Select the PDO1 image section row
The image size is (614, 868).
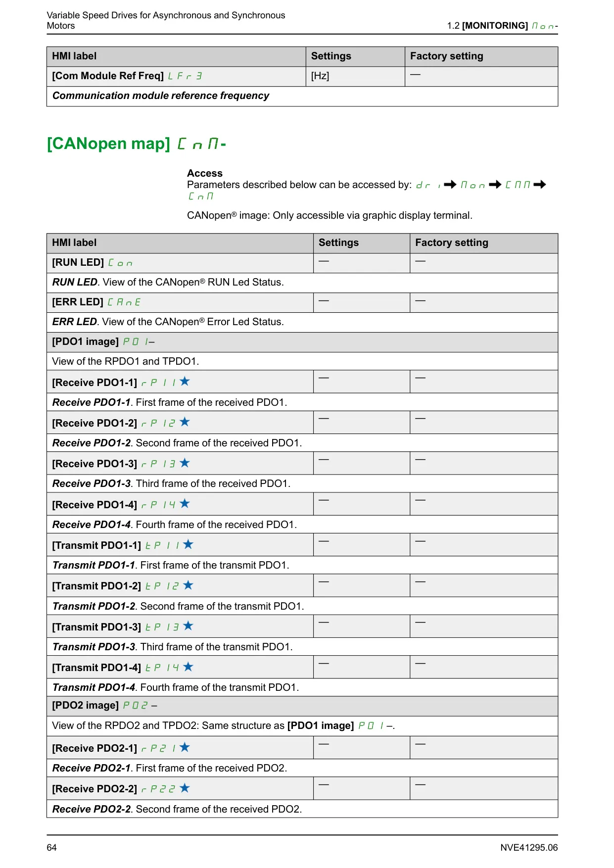(302, 342)
